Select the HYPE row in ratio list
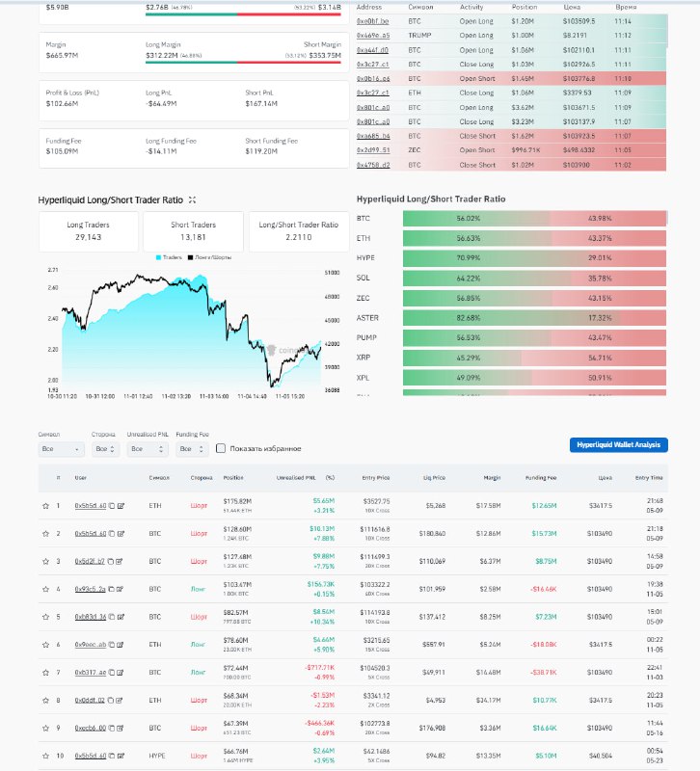 point(511,258)
